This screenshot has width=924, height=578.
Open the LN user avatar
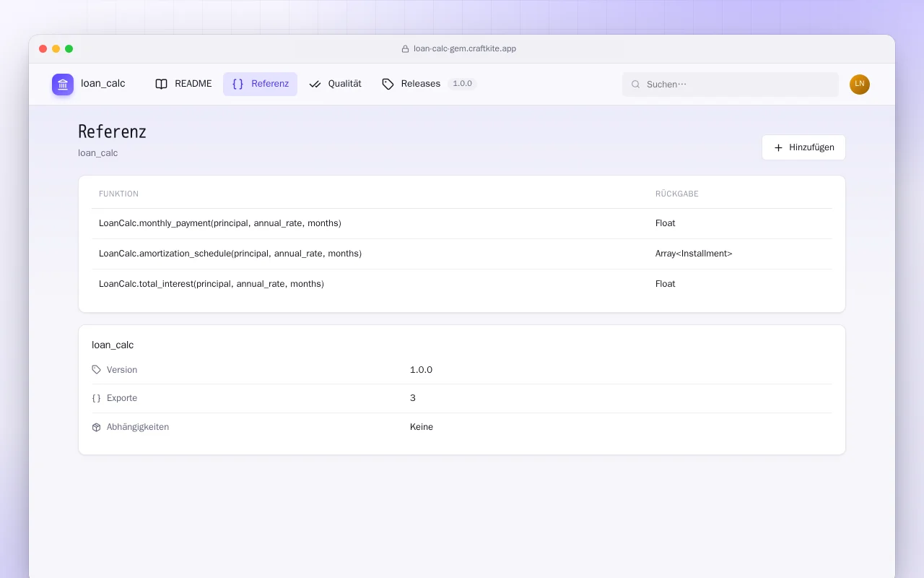point(860,85)
